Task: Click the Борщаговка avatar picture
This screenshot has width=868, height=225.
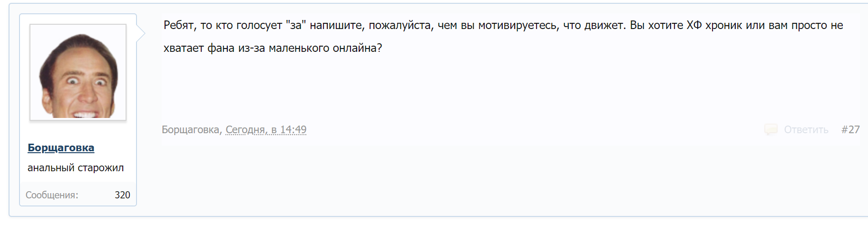Action: [x=78, y=72]
